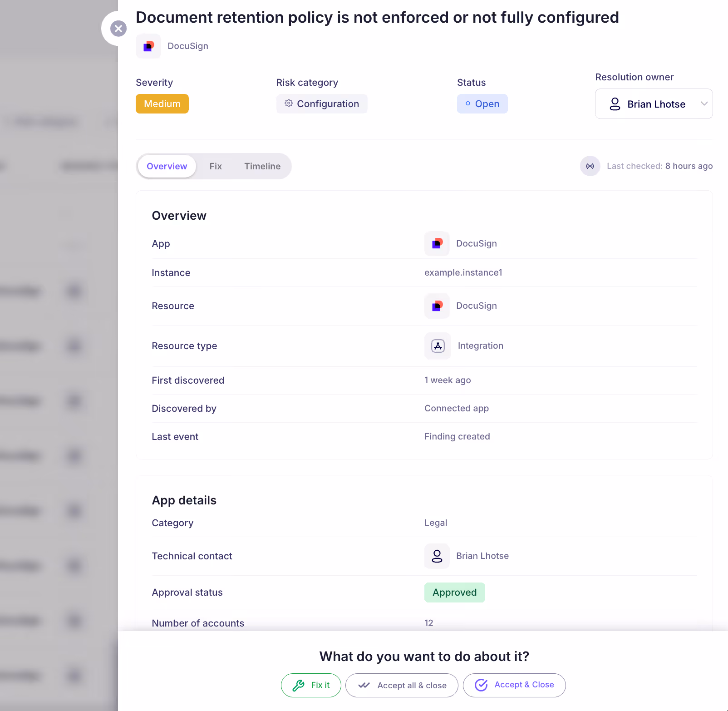Screen dimensions: 728x711
Task: Click the Accept all & close button
Action: click(x=401, y=685)
